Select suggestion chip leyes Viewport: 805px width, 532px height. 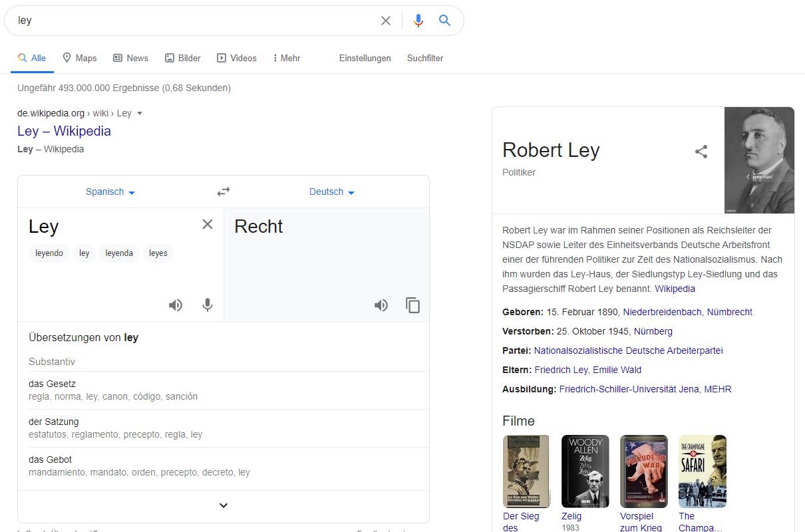click(158, 253)
